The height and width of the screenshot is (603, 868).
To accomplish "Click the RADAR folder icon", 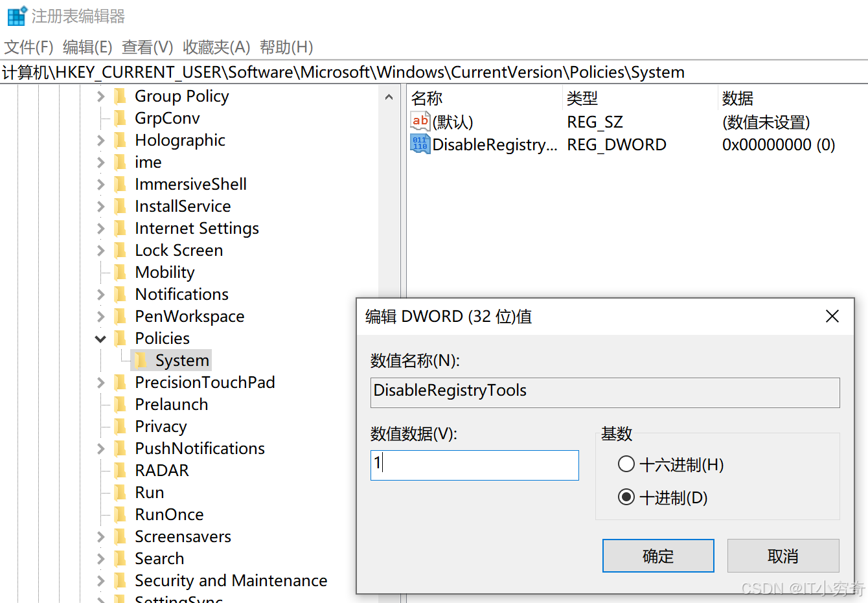I will point(120,471).
